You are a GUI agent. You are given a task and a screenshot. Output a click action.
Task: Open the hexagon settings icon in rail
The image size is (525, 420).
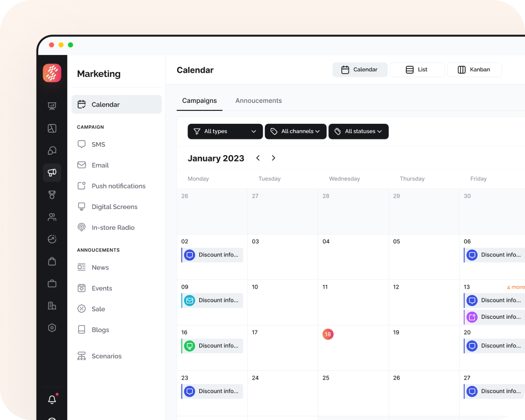[x=52, y=327]
